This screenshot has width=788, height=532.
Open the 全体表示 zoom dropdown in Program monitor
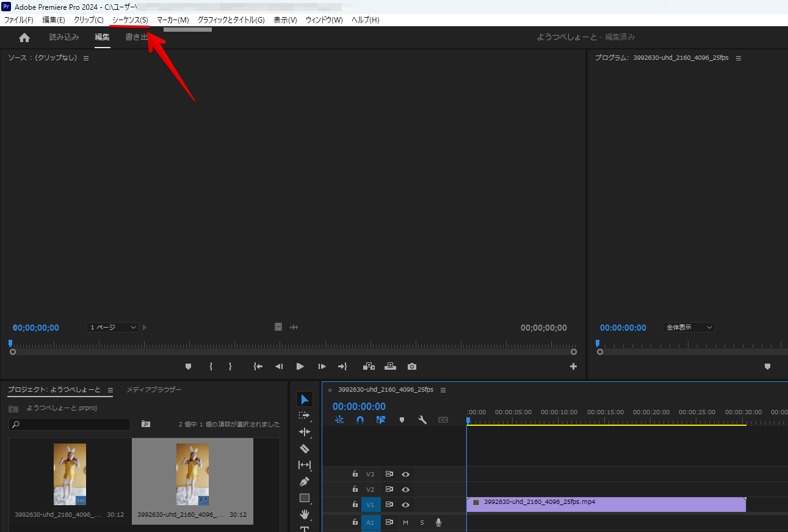688,327
